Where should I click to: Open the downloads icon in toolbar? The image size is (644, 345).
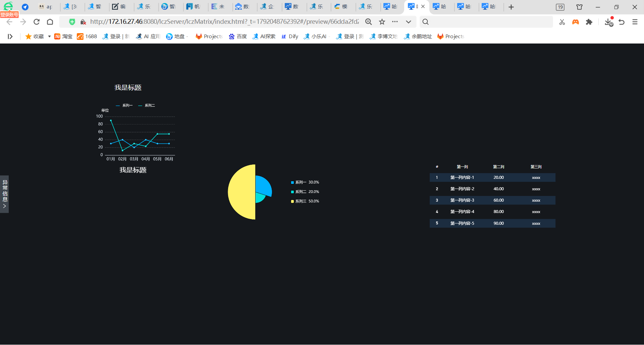[x=609, y=22]
